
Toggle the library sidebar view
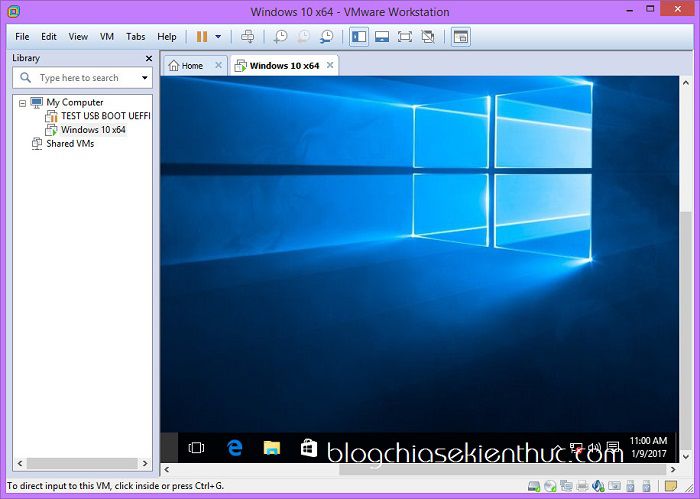(359, 37)
